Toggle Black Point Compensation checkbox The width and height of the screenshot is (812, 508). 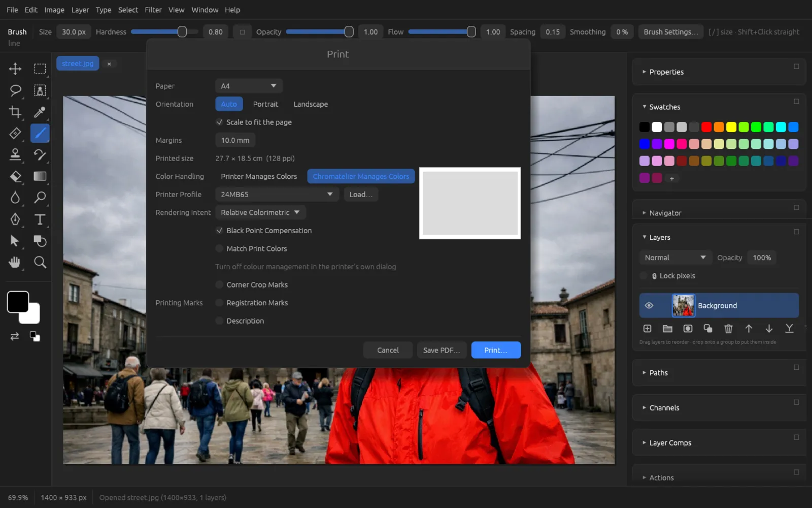click(219, 231)
